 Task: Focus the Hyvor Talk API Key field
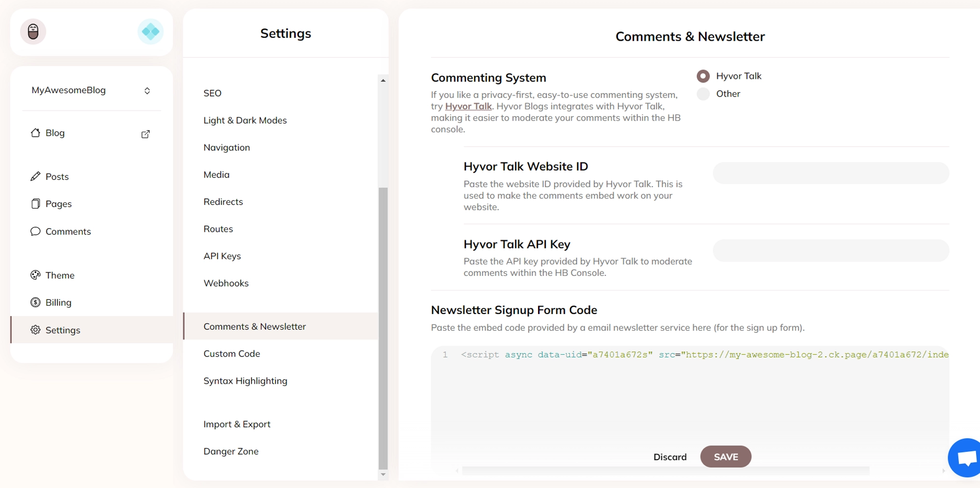pyautogui.click(x=831, y=250)
